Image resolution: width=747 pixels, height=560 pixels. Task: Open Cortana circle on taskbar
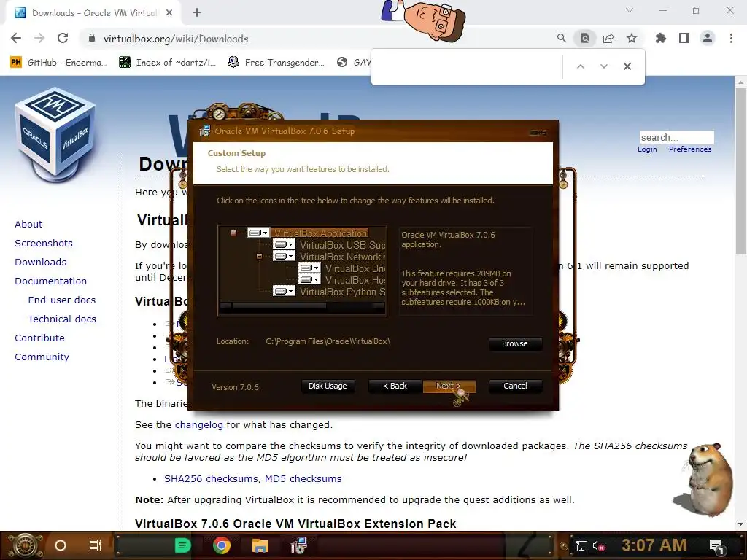pyautogui.click(x=61, y=545)
